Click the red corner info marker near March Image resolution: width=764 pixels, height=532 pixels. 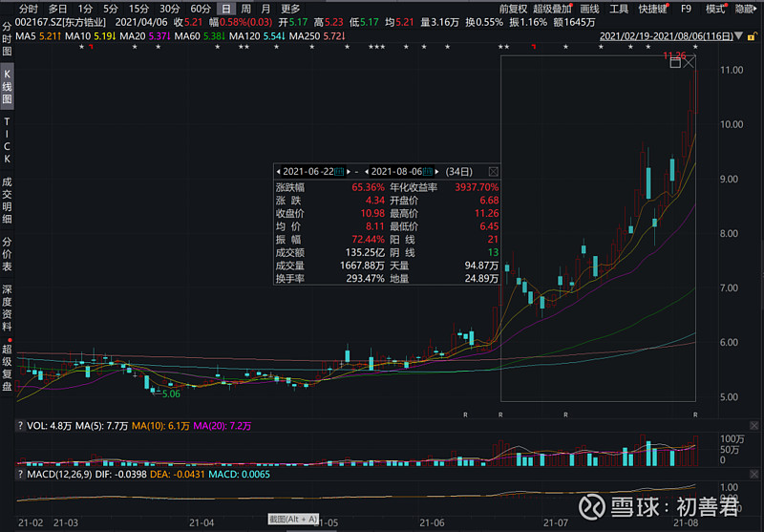91,47
